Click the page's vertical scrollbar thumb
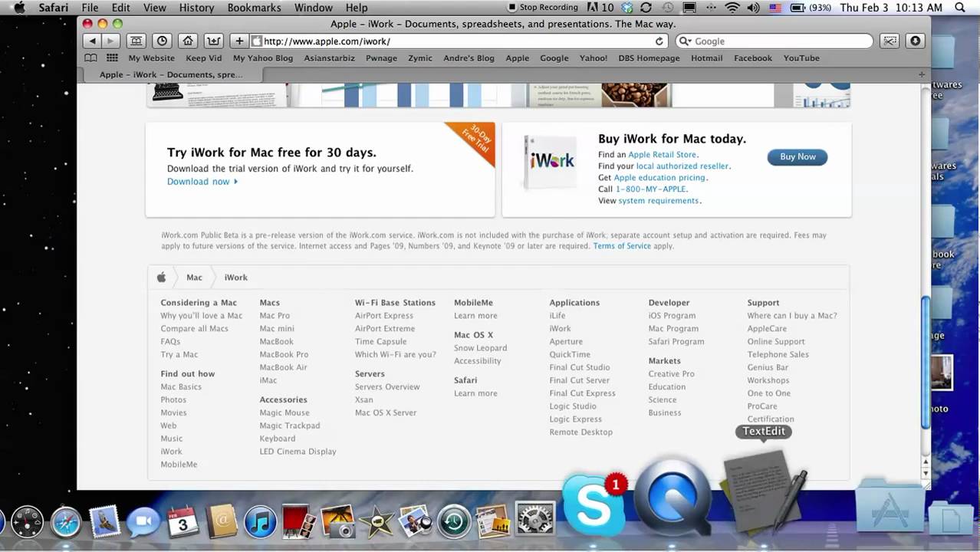 [x=926, y=362]
